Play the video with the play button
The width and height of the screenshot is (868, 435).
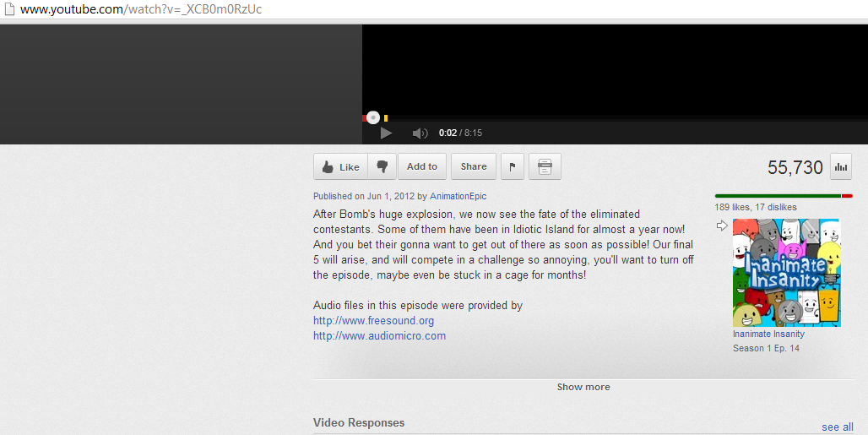pos(387,133)
